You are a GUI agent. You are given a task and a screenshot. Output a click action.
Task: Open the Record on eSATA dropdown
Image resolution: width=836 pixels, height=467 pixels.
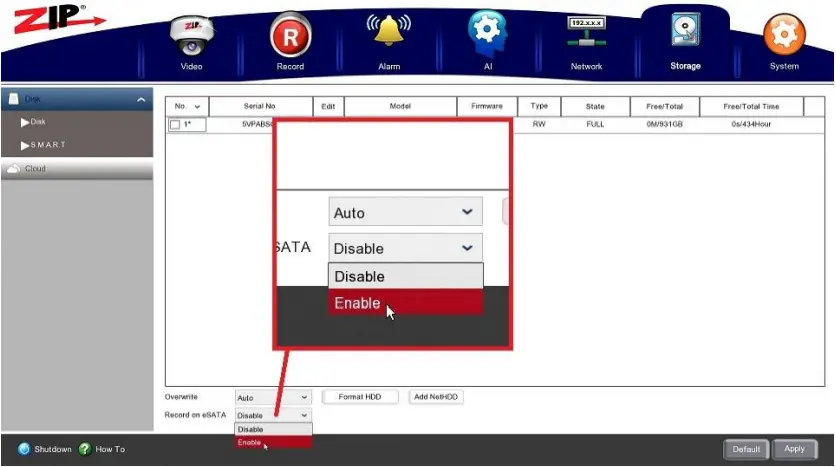coord(273,415)
